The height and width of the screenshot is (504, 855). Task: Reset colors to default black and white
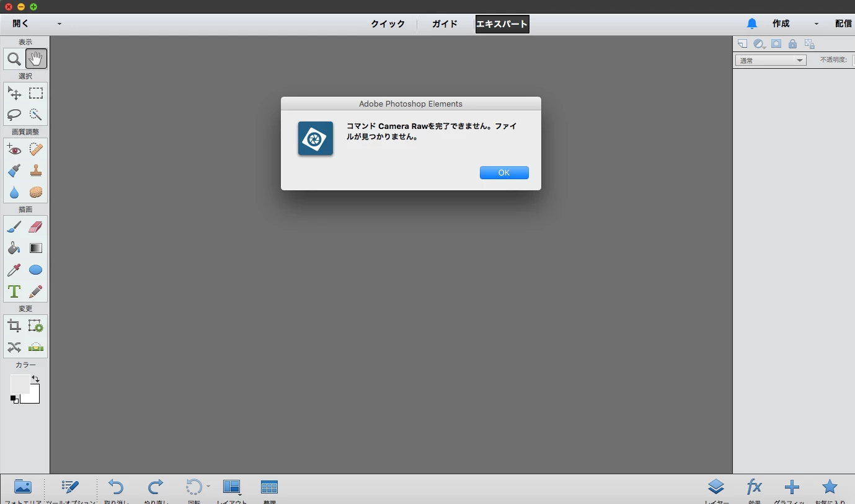point(14,400)
